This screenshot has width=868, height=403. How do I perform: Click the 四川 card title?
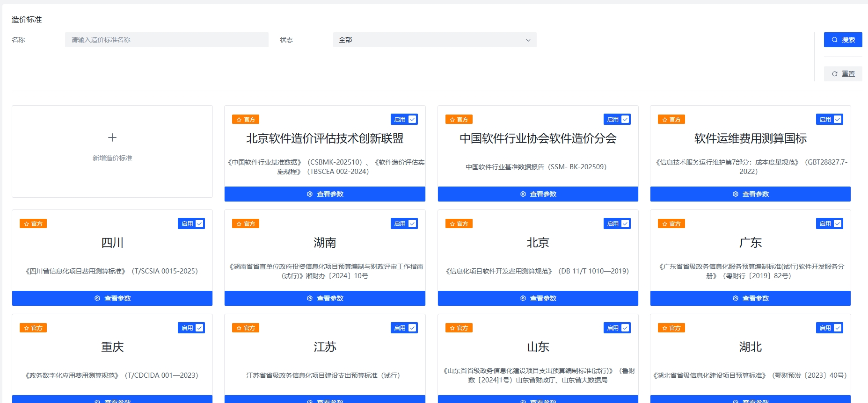[112, 243]
